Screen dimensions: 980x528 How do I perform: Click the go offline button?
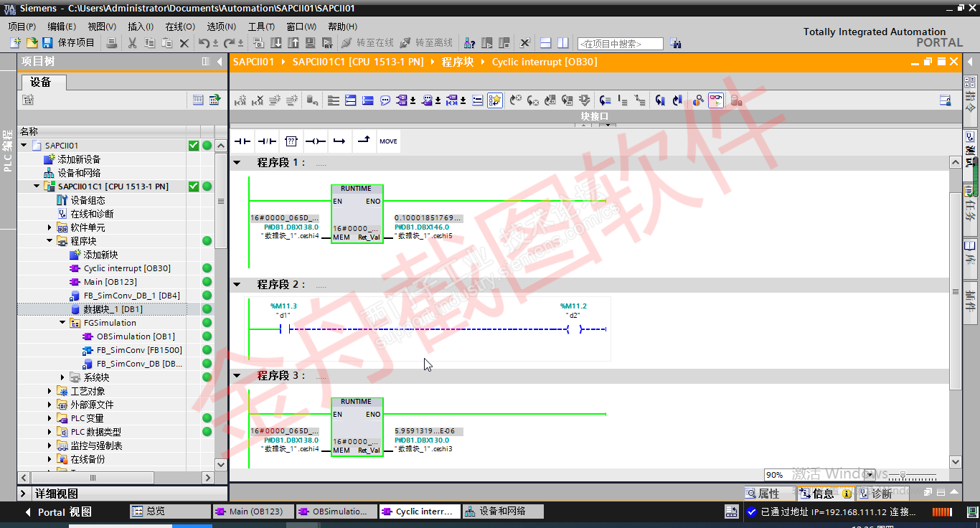click(x=426, y=43)
